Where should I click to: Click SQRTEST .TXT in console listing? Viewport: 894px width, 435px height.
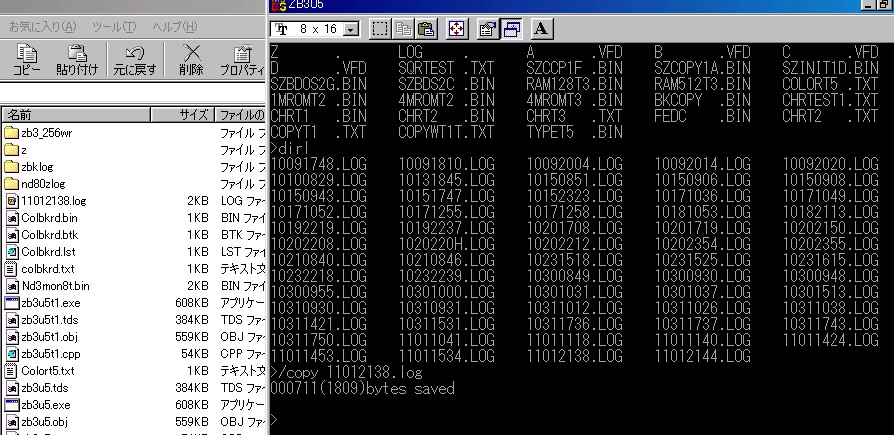tap(446, 68)
